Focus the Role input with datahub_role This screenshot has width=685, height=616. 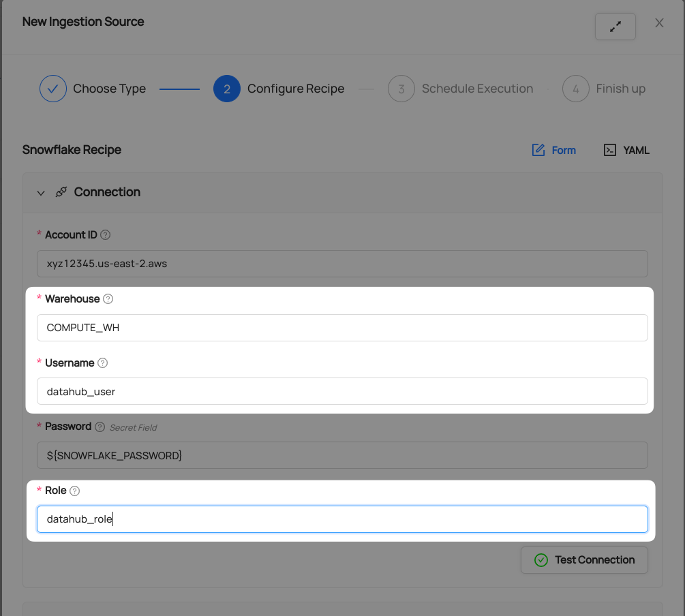click(342, 519)
